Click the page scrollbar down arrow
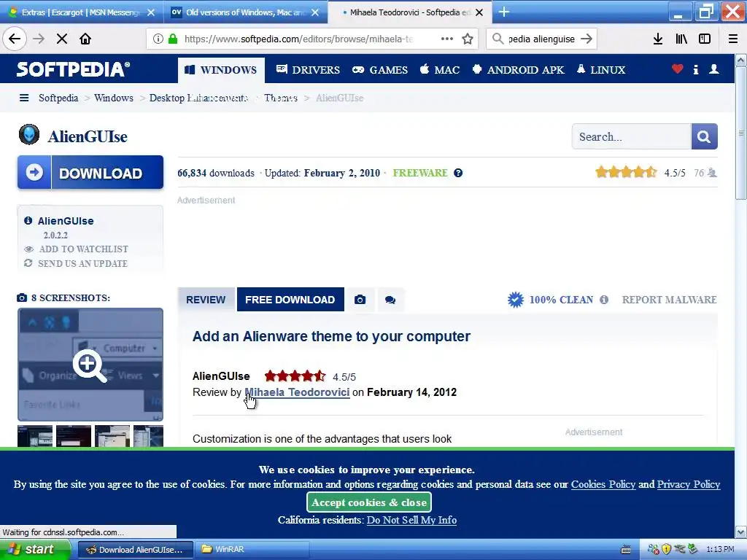This screenshot has height=560, width=747. [741, 532]
